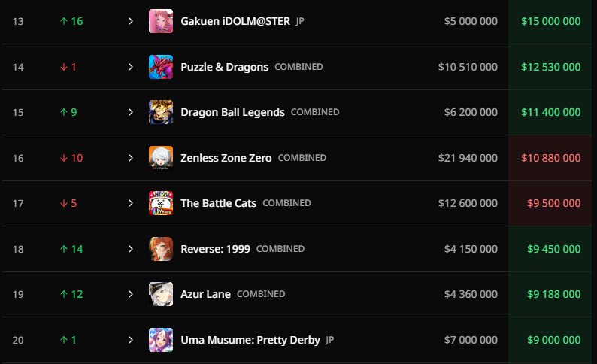This screenshot has height=364, width=597.
Task: Expand the Azur Lane row chevron
Action: coord(131,294)
